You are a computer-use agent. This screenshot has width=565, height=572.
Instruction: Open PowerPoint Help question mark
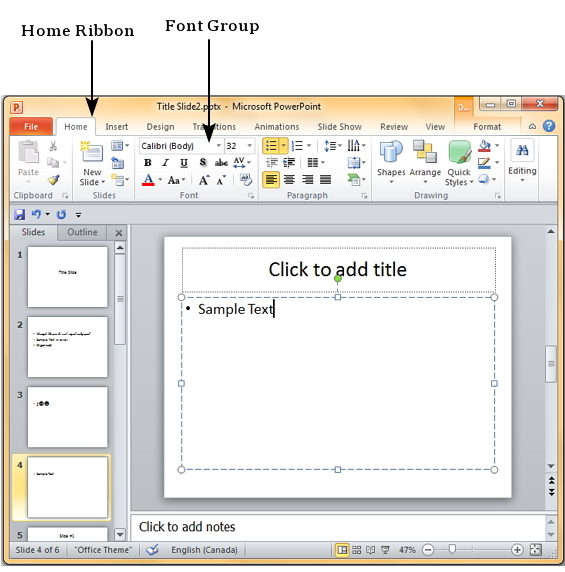coord(549,126)
